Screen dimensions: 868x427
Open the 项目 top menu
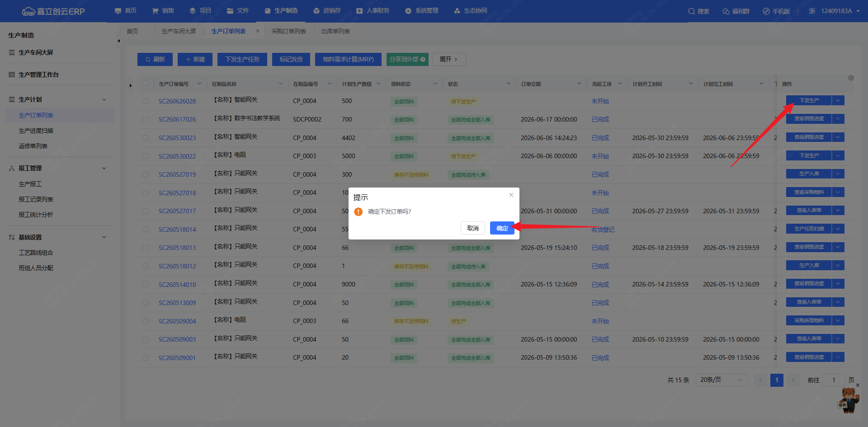[x=200, y=10]
